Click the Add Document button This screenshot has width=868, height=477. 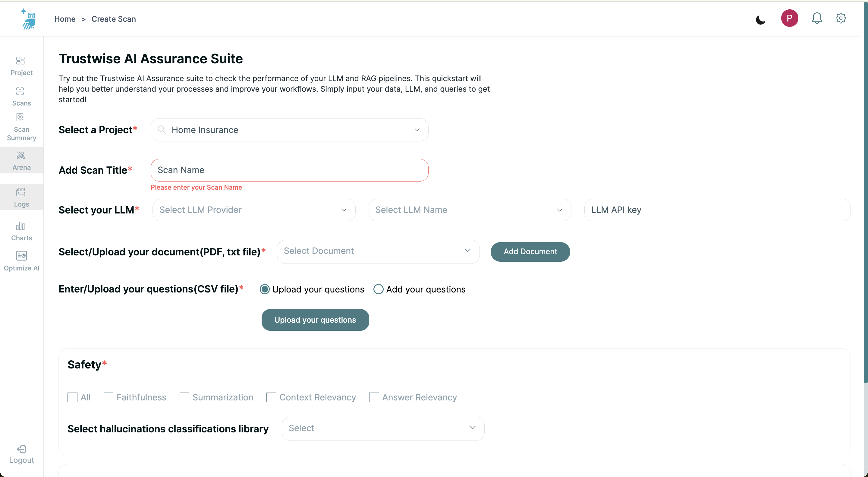coord(530,251)
